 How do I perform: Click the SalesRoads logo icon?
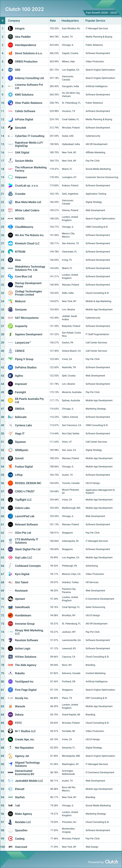click(10, 607)
